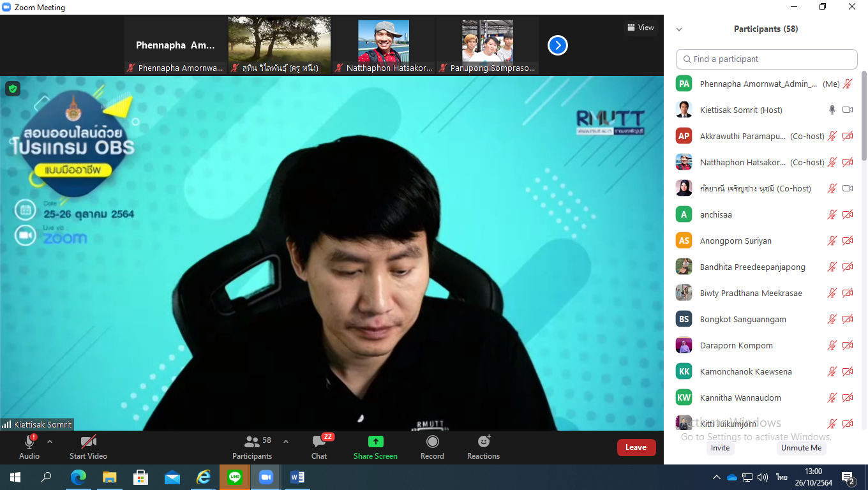Select Panupong Somprasong video tile
868x490 pixels.
tap(488, 45)
